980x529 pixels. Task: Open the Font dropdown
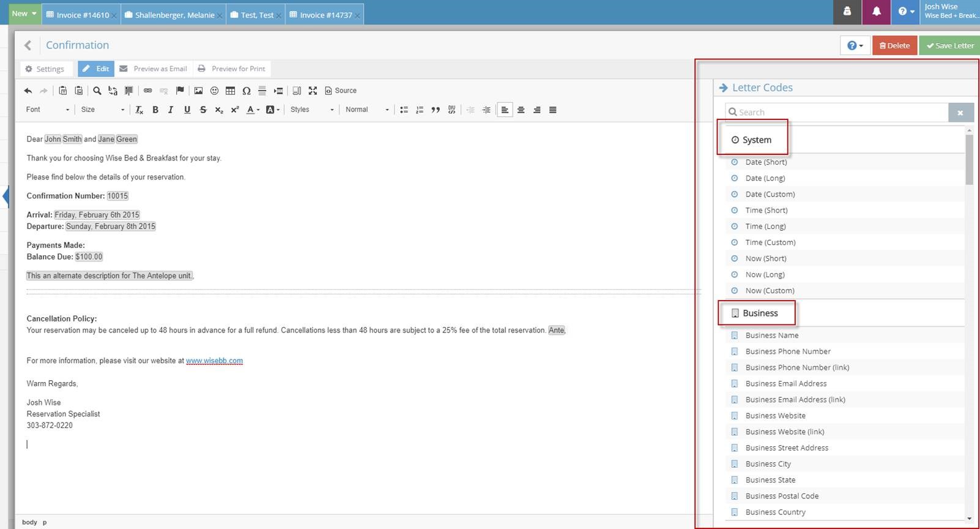[x=48, y=110]
